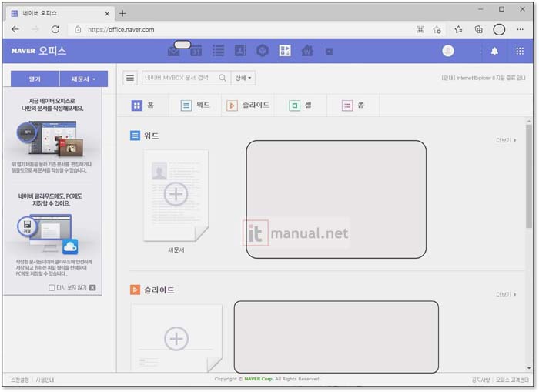Screen dimensions: 539x392
Task: Switch to the 슬라이드 tab
Action: [x=248, y=106]
